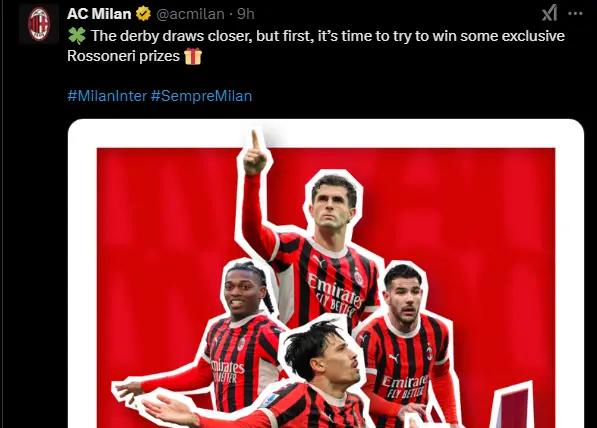Open the #MilanInter hashtag
Screen dimensions: 597x428
tap(107, 96)
